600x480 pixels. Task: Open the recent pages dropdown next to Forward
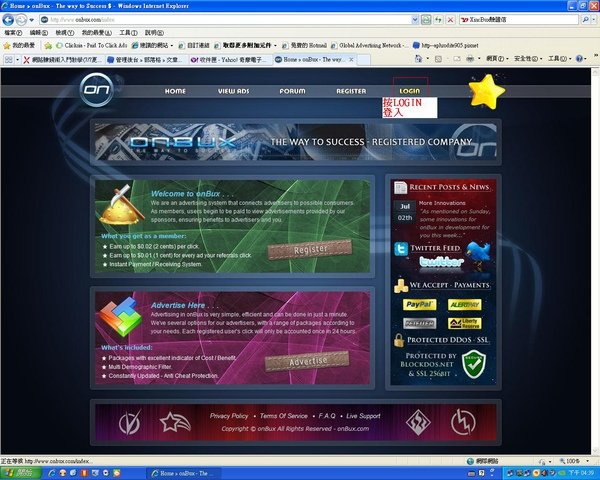pos(32,20)
